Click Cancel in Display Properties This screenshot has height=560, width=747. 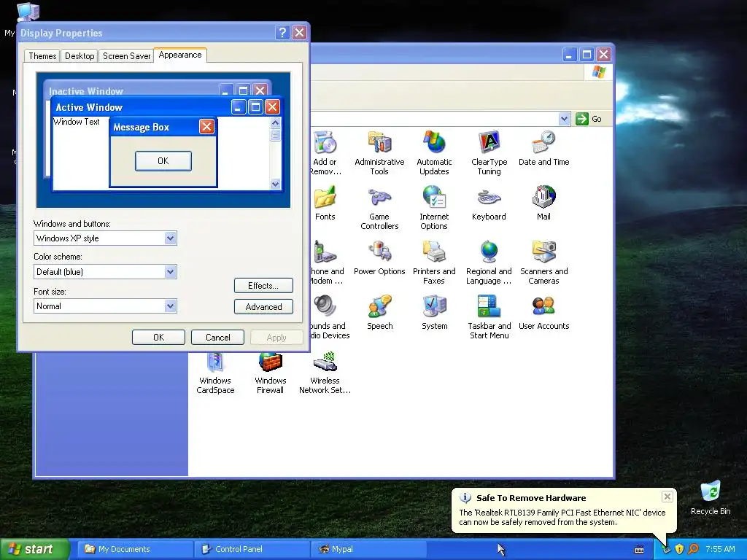coord(217,337)
